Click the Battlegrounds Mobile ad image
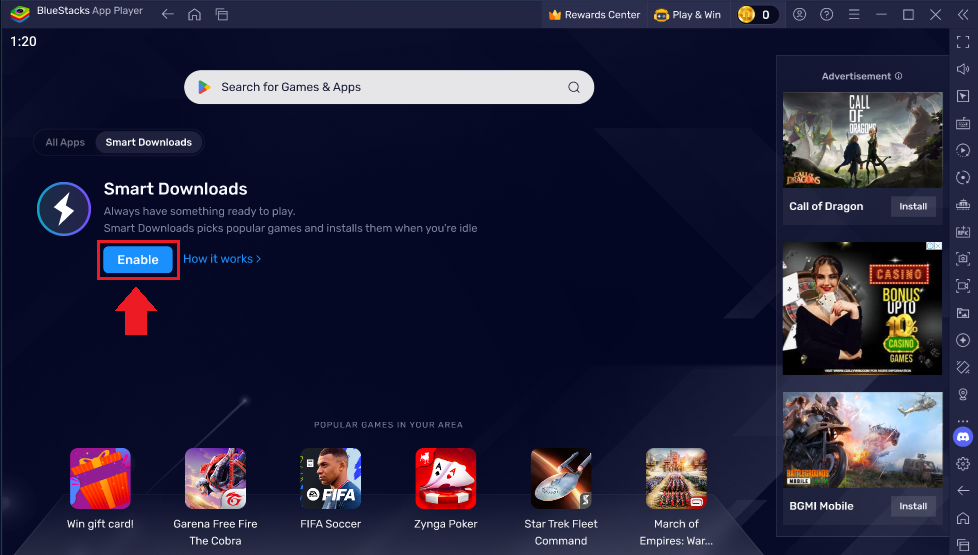Viewport: 978px width, 555px height. pyautogui.click(x=863, y=440)
